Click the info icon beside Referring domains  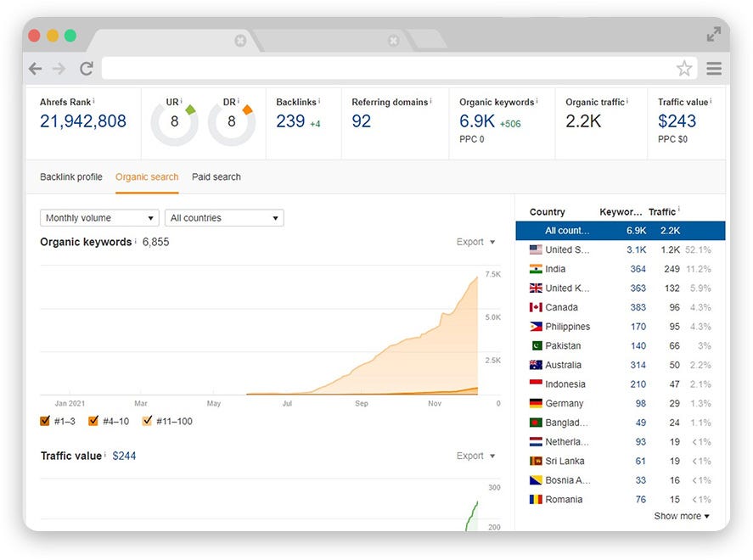(x=430, y=101)
